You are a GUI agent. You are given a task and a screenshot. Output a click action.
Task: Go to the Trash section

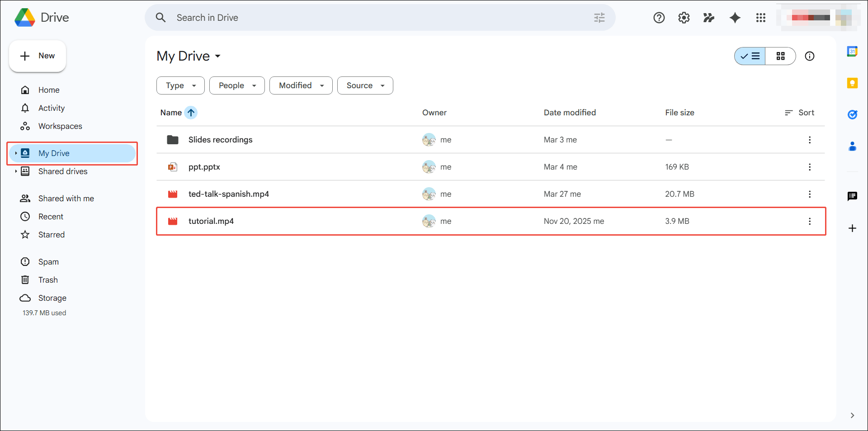pos(48,279)
